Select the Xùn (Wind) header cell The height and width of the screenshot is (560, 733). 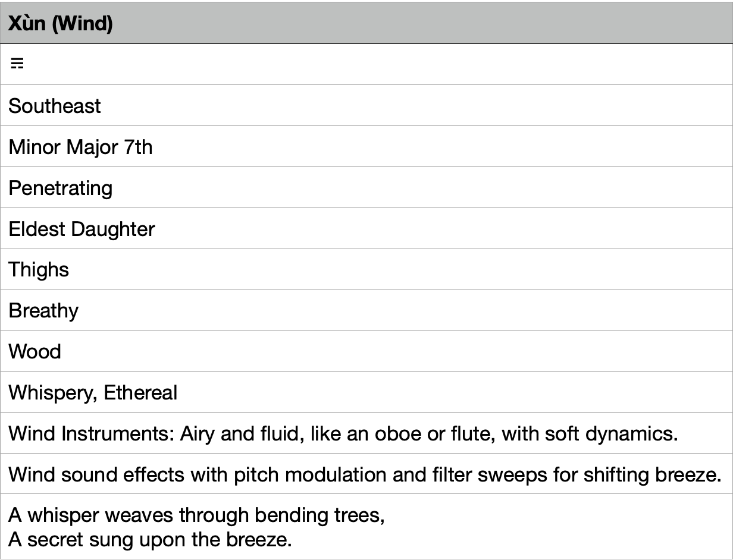[61, 24]
